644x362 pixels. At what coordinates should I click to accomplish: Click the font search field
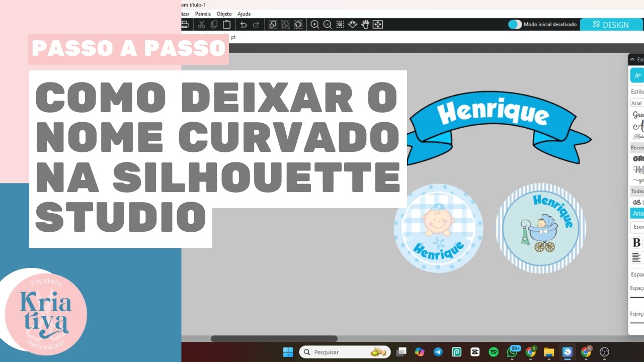pyautogui.click(x=637, y=227)
